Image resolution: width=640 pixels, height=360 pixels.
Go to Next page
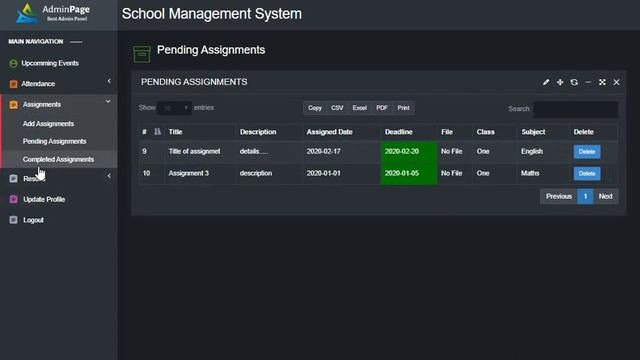point(606,196)
